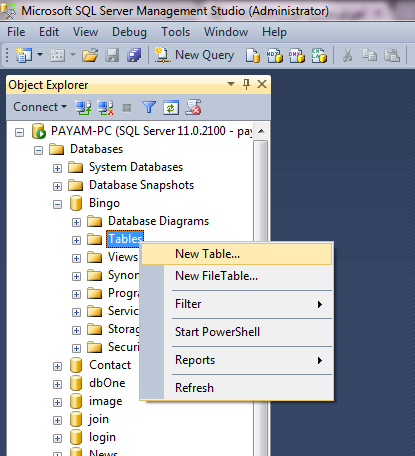Expand the Views folder
Image resolution: width=415 pixels, height=456 pixels.
coord(76,258)
